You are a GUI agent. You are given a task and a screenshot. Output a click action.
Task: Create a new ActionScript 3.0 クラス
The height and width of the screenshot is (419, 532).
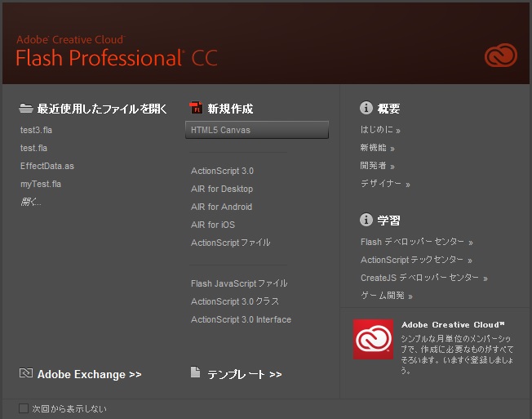click(235, 301)
